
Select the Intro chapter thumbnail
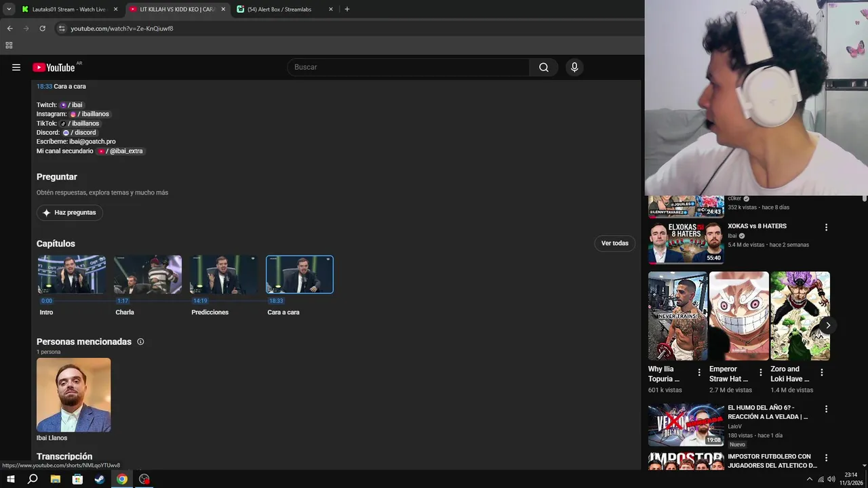72,274
